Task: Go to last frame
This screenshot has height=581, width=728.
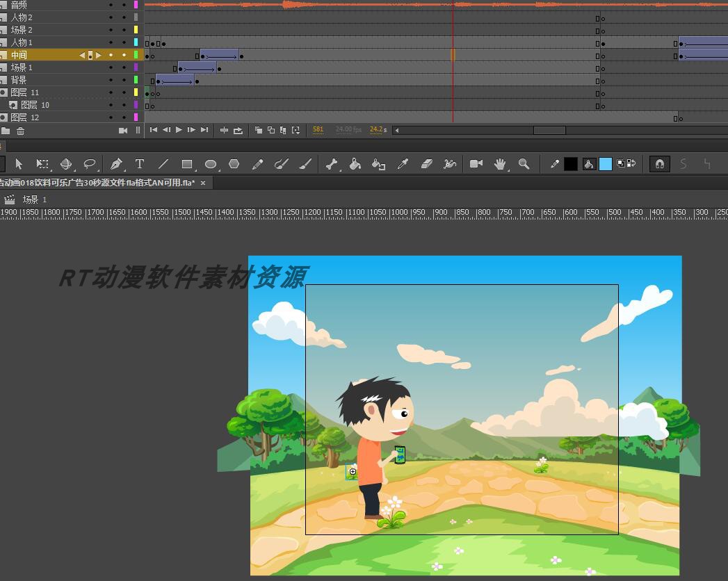Action: (204, 130)
